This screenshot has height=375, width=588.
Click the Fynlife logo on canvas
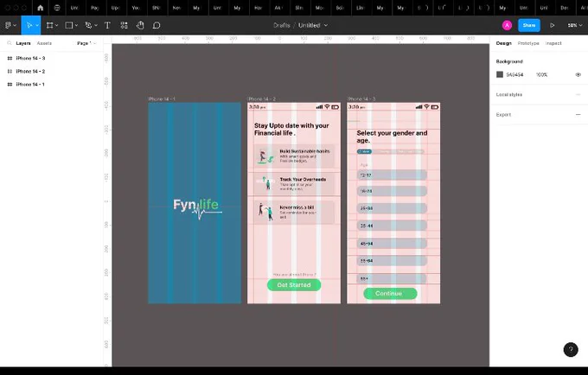pos(197,208)
